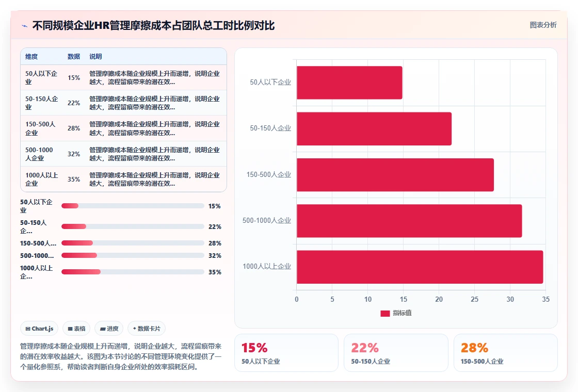Select table cell 50-150人企业
The height and width of the screenshot is (392, 578).
(41, 103)
